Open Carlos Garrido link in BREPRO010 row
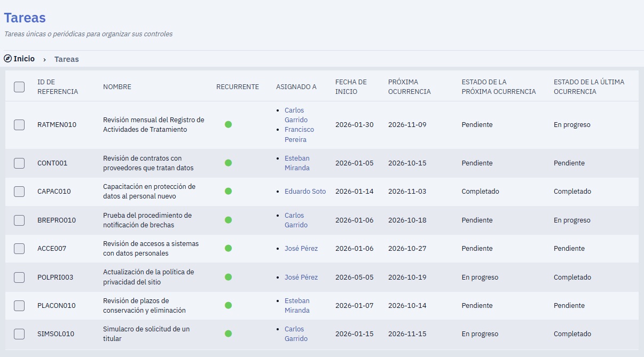This screenshot has height=357, width=644. click(x=296, y=220)
